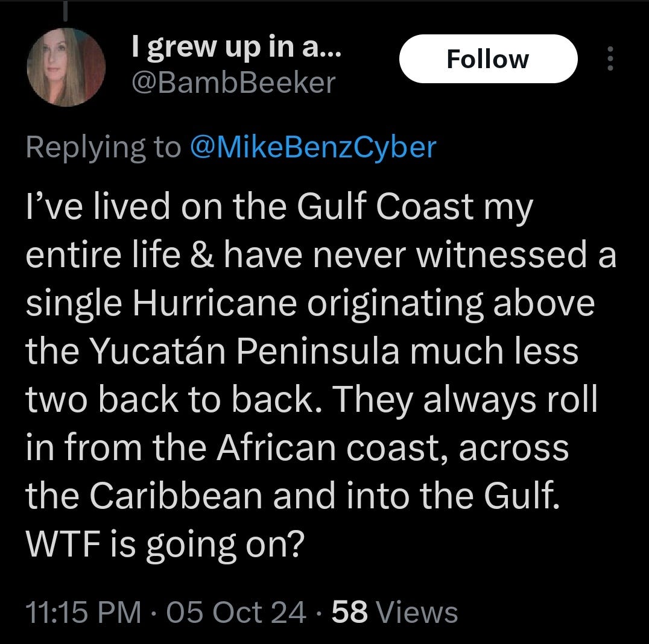Select the "Replying to" label

click(104, 147)
